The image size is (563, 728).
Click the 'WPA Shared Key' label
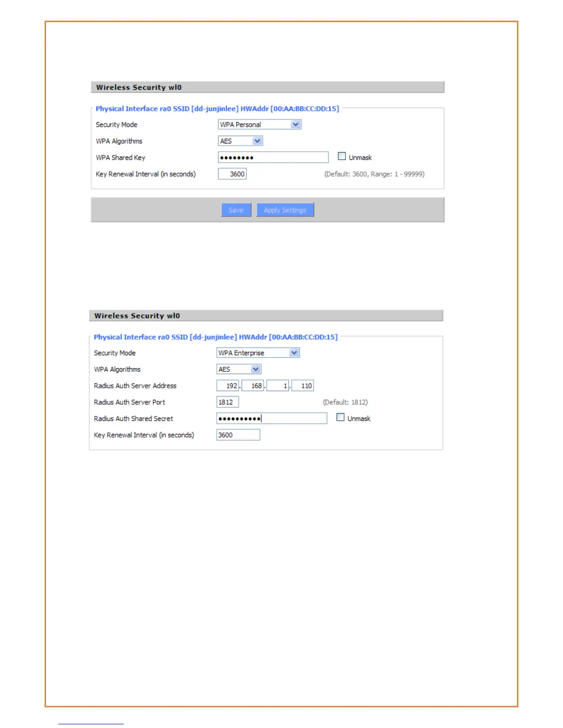[121, 158]
